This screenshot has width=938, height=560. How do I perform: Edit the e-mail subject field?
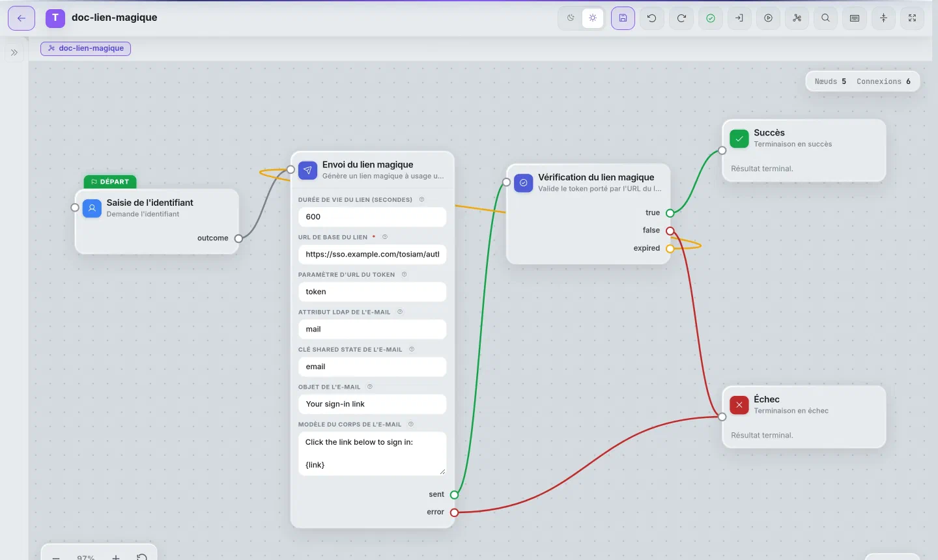(373, 404)
